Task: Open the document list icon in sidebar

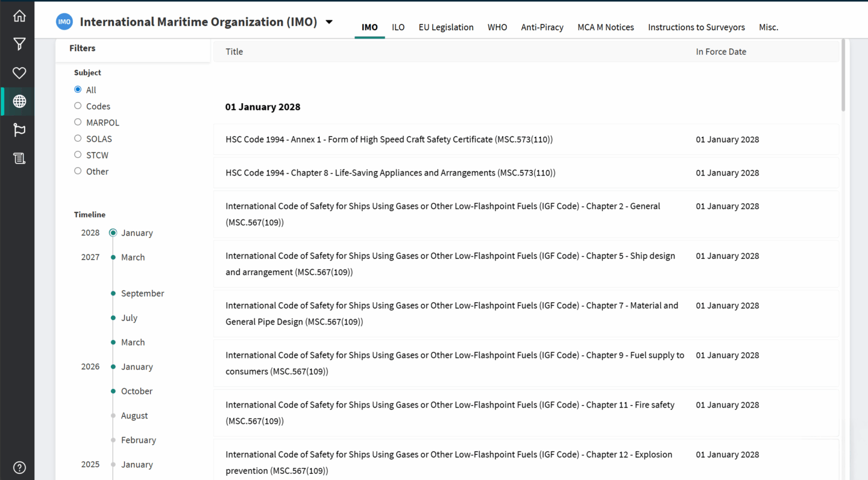Action: click(19, 158)
